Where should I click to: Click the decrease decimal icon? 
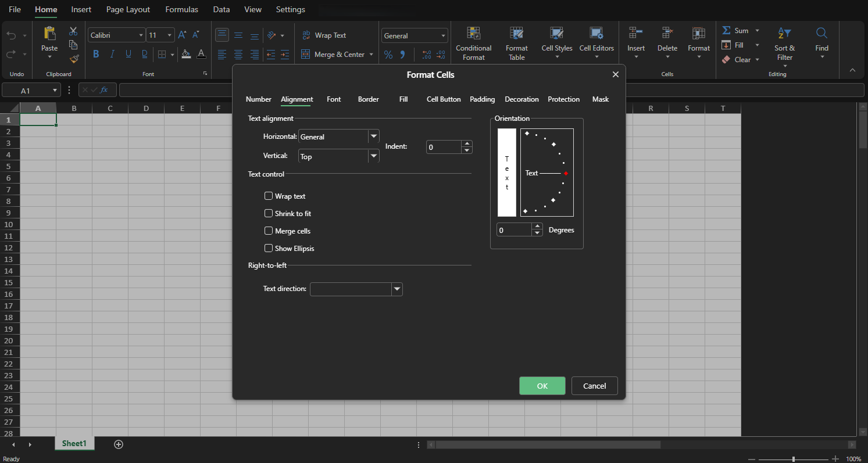coord(441,55)
